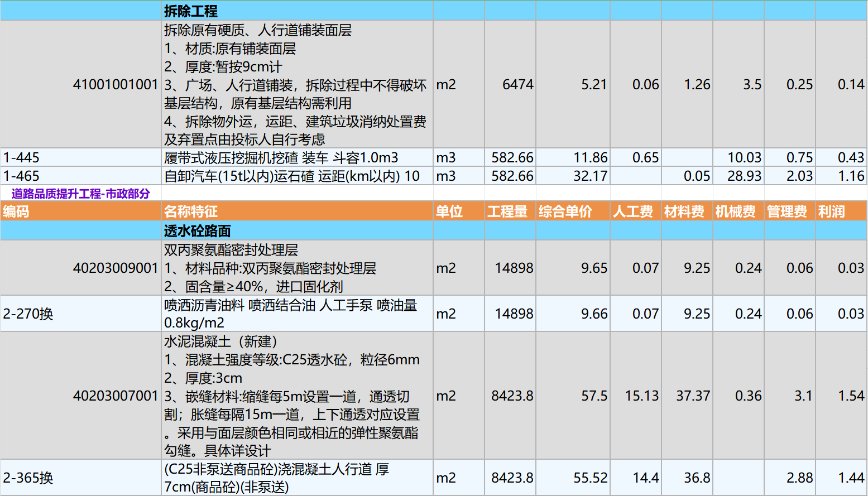Select the 拆除原有硬质、人行道铺装面层 description cell
The height and width of the screenshot is (496, 868).
coord(297,84)
